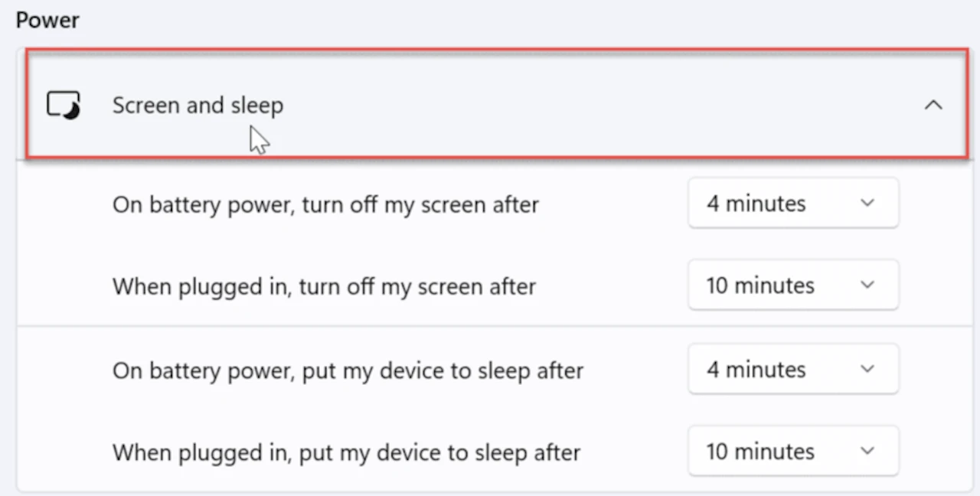Screen dimensions: 980x496
Task: Click "When plugged in, turn off my screen after" label
Action: (x=324, y=286)
